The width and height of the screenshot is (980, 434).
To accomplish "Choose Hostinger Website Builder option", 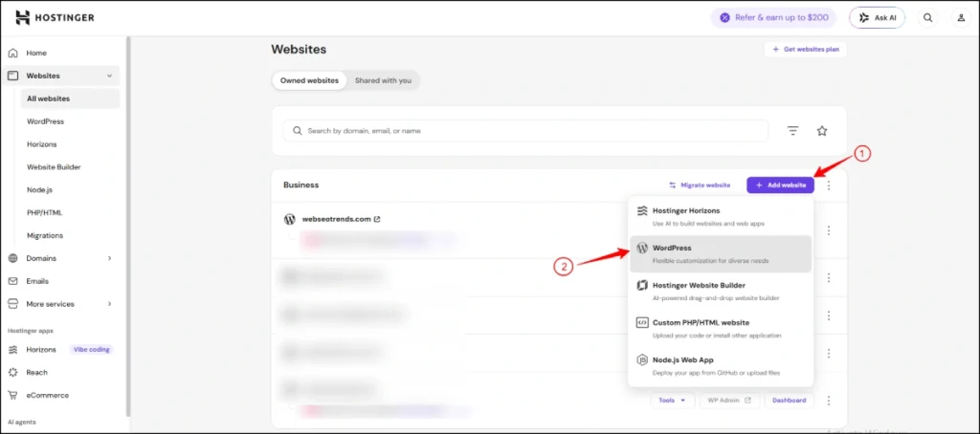I will [721, 292].
